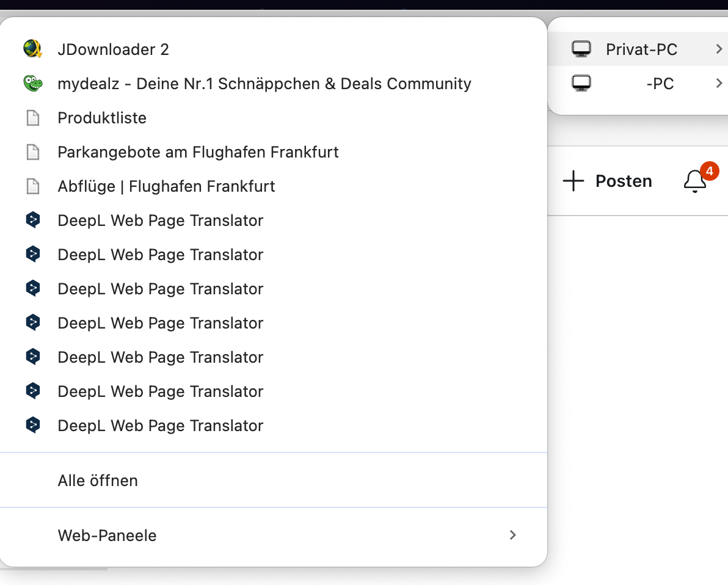Click the monitor icon beside Privat-PC

(581, 49)
